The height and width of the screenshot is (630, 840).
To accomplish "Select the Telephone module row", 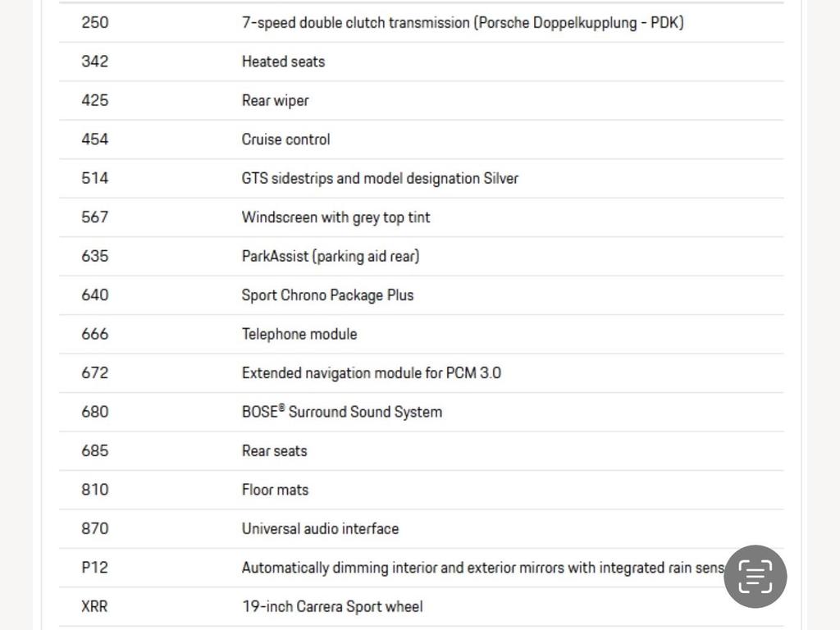I will [x=421, y=335].
